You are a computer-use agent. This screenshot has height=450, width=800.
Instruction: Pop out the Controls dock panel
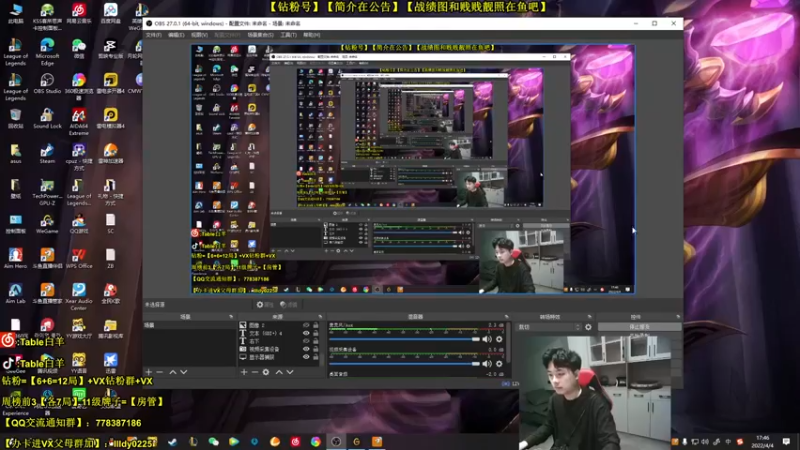tap(678, 317)
